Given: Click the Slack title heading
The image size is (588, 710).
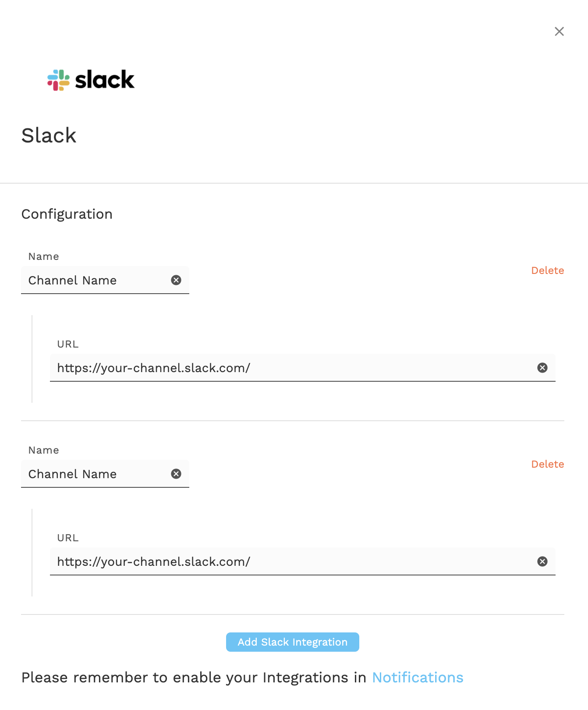Looking at the screenshot, I should (x=49, y=135).
